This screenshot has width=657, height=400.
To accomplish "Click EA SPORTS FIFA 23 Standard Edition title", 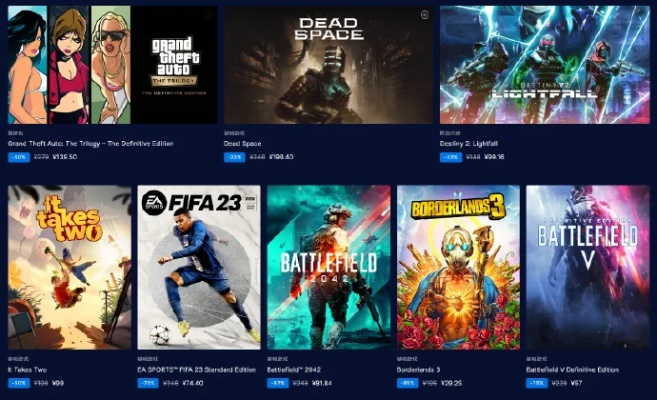I will tap(197, 370).
